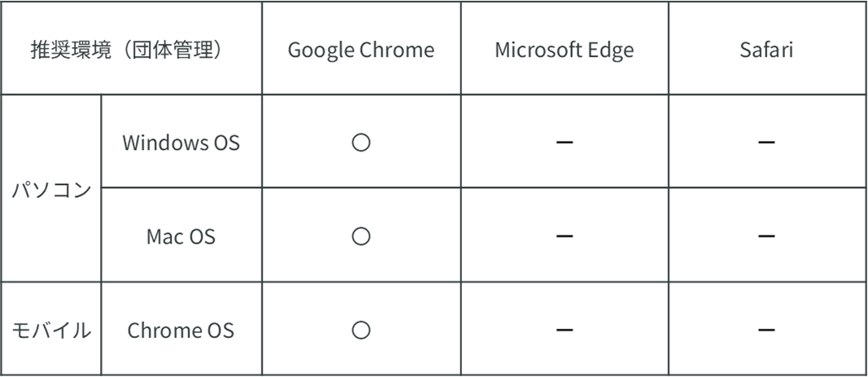The height and width of the screenshot is (377, 868).
Task: Click the 団体管理 text in parentheses
Action: pos(174,50)
